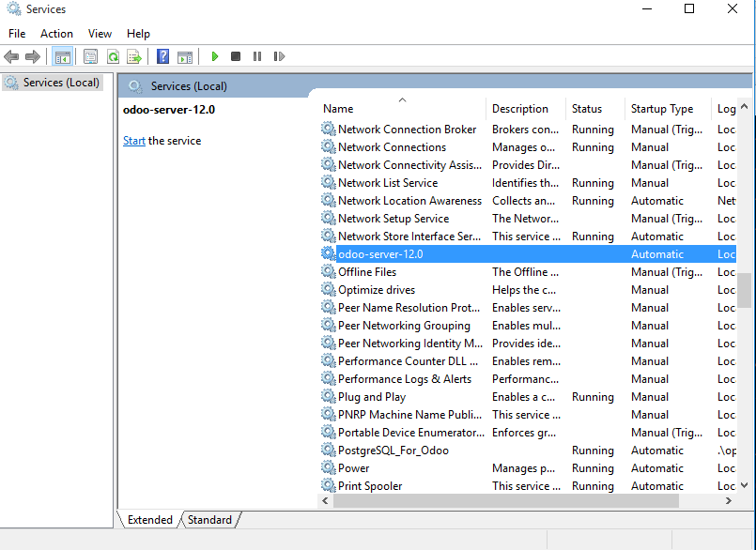Image resolution: width=756 pixels, height=550 pixels.
Task: Click Automatic startup type of odoo-server-12.0
Action: pyautogui.click(x=657, y=254)
